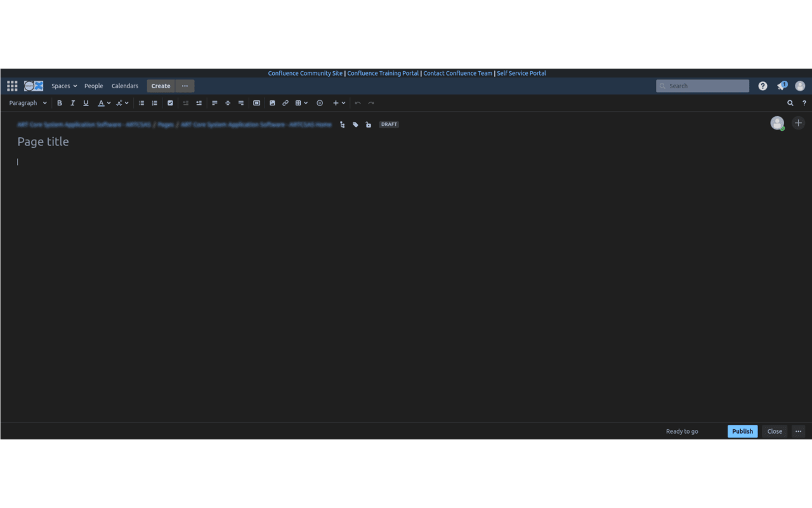
Task: Toggle italic formatting
Action: point(72,103)
